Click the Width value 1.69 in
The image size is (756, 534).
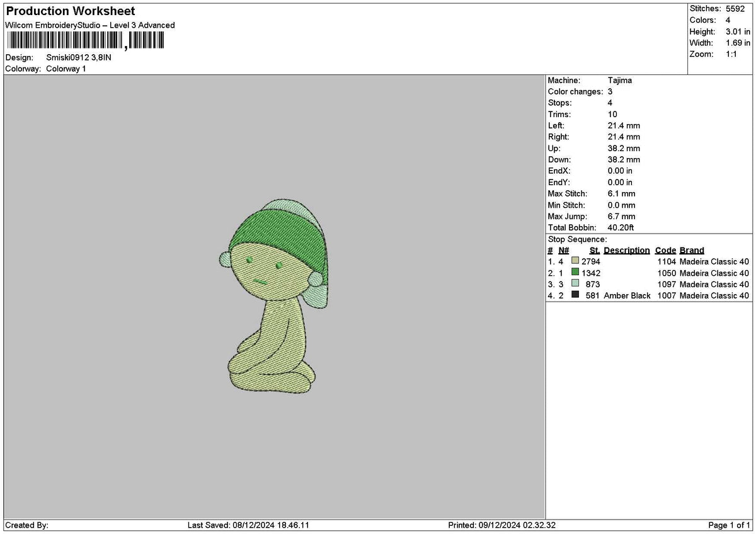738,43
